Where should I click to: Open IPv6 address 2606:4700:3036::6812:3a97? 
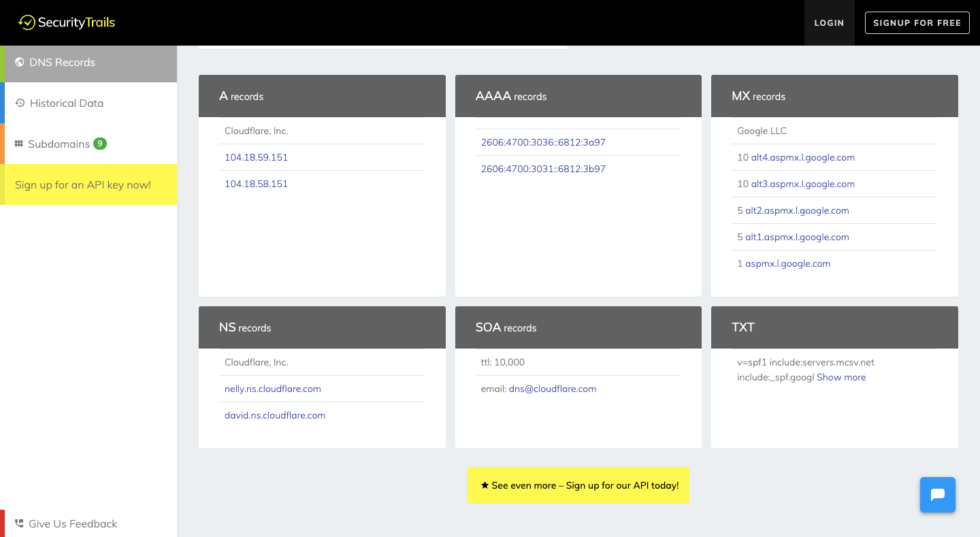[543, 142]
